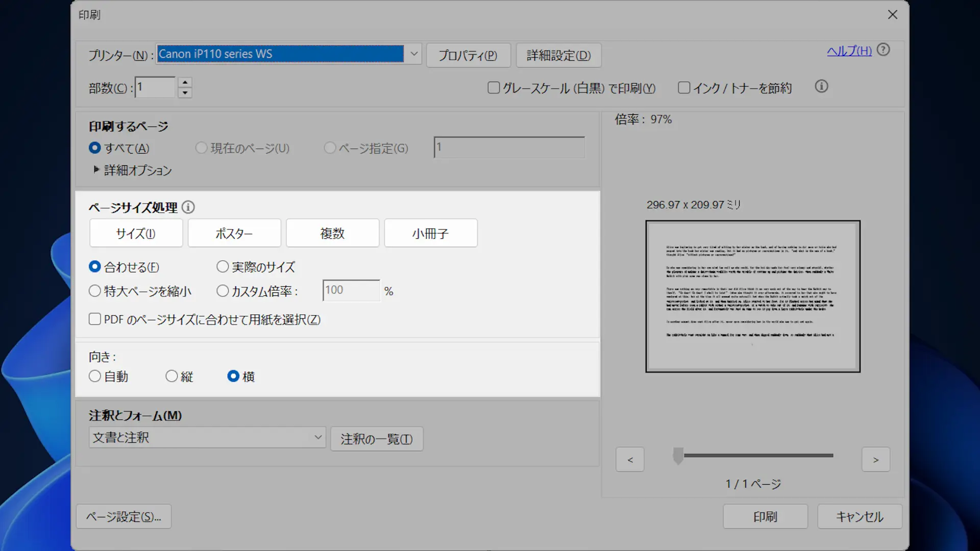Open the '詳細設定' button
The image size is (980, 551).
click(x=558, y=55)
